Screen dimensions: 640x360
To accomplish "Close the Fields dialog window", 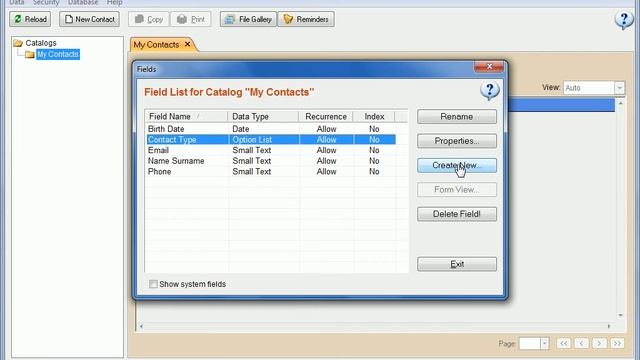I will 489,67.
